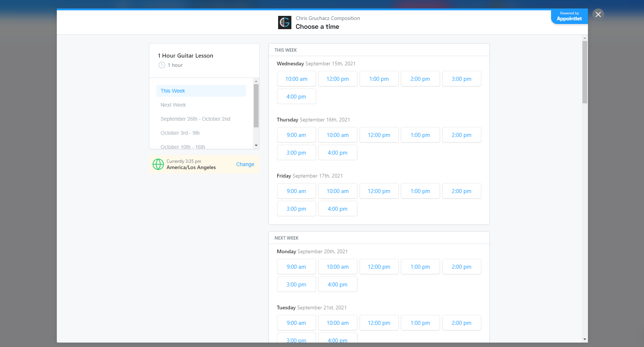
Task: Open the October 3rd - 9th week
Action: point(180,133)
